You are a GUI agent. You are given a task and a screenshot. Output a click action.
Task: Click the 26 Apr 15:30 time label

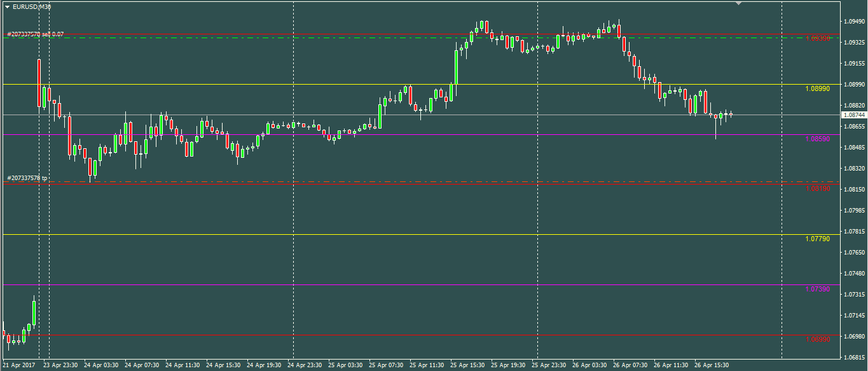[x=712, y=366]
